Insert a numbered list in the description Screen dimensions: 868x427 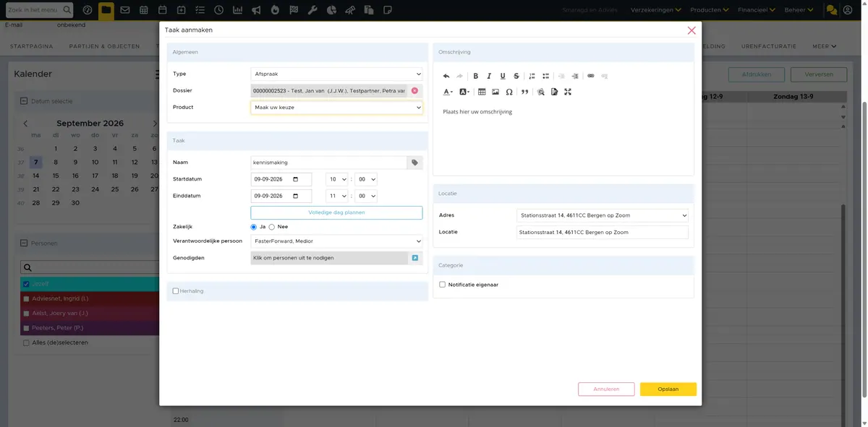point(532,76)
